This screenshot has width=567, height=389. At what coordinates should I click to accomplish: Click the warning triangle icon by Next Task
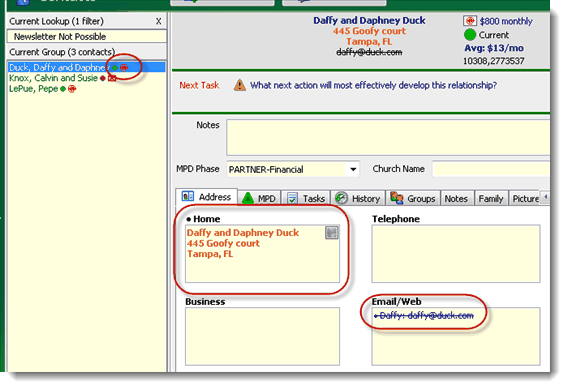(x=239, y=85)
